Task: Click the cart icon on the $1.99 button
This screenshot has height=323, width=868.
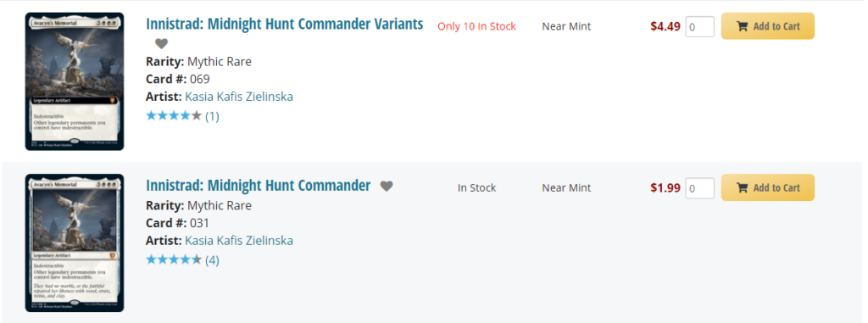Action: point(743,188)
